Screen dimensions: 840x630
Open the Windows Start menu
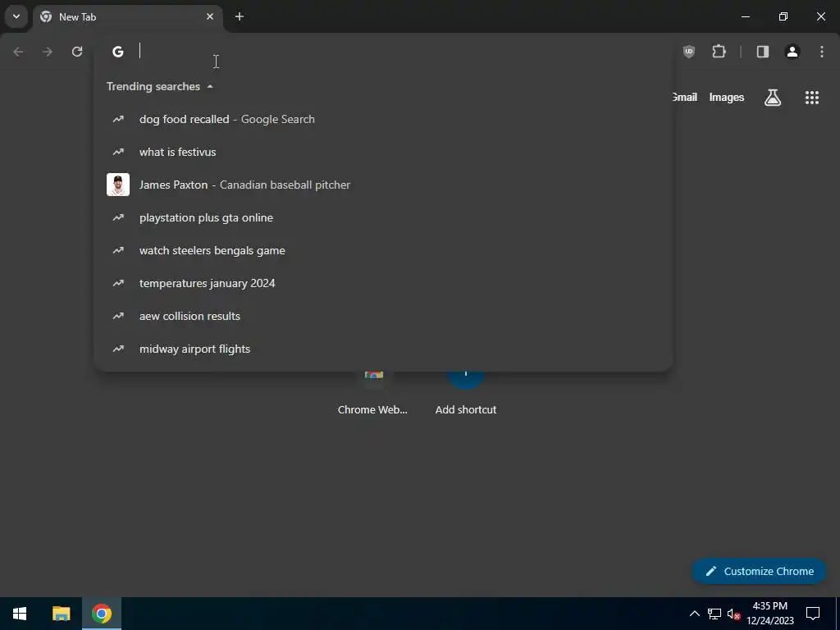coord(20,614)
